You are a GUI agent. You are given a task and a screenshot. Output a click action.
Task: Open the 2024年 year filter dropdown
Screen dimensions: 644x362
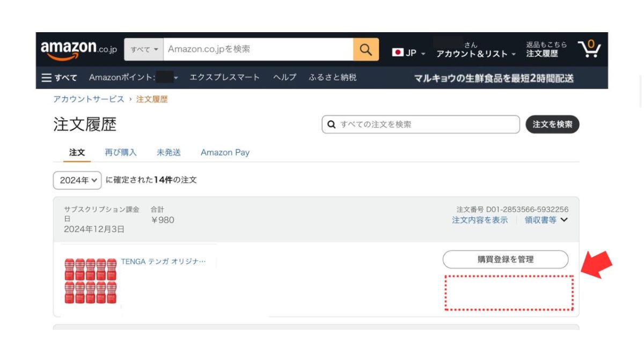tap(77, 180)
